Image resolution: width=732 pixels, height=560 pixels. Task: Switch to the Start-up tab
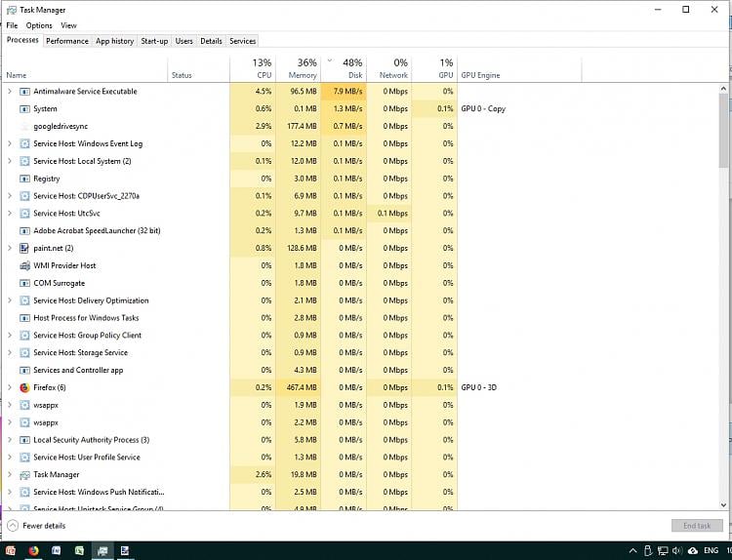coord(154,41)
